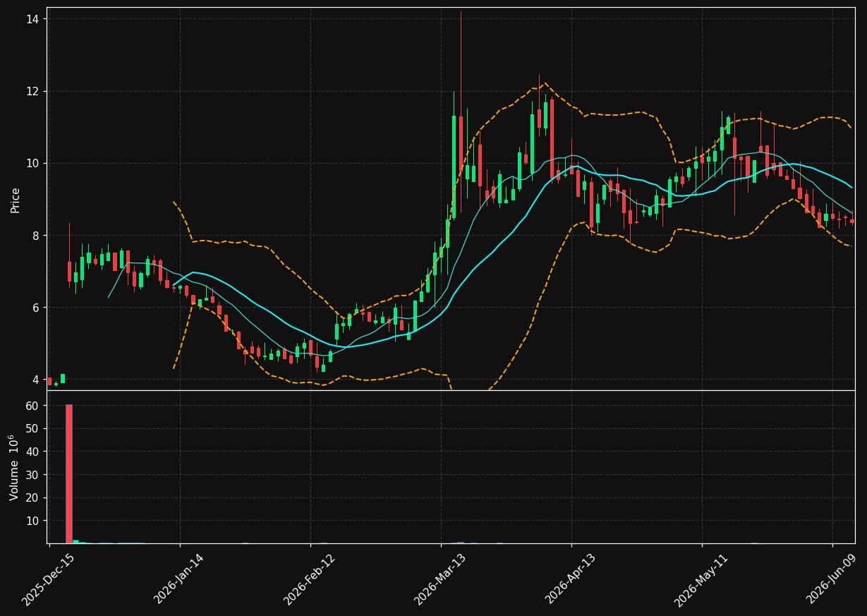
Task: Click the 2025-Dec-15 date label
Action: click(49, 580)
